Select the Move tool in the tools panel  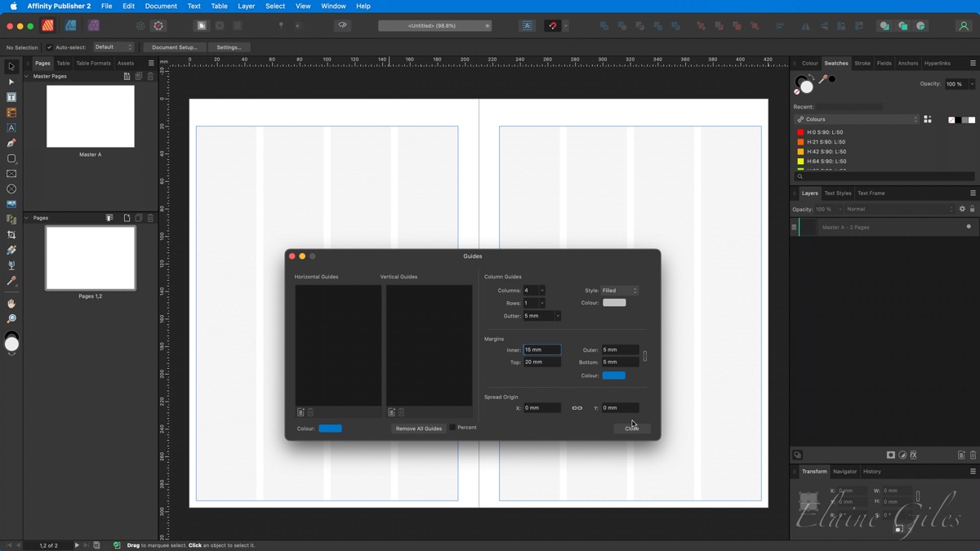[x=11, y=67]
